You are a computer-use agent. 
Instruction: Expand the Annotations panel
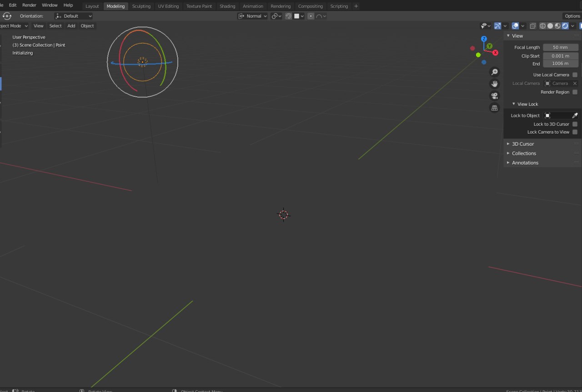click(x=508, y=163)
